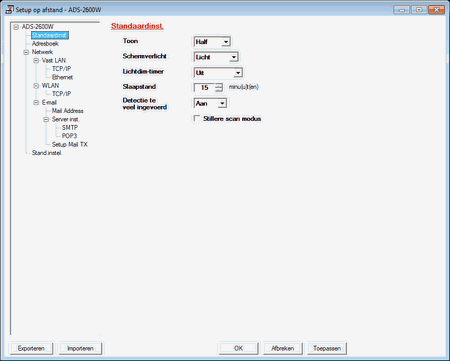The height and width of the screenshot is (361, 450).
Task: Select Mail Address in the tree
Action: tap(67, 111)
